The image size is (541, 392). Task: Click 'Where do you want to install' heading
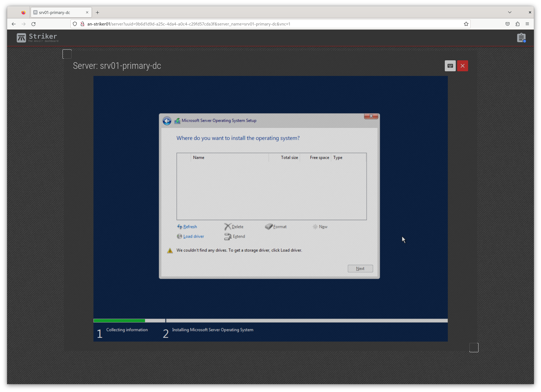click(x=238, y=138)
